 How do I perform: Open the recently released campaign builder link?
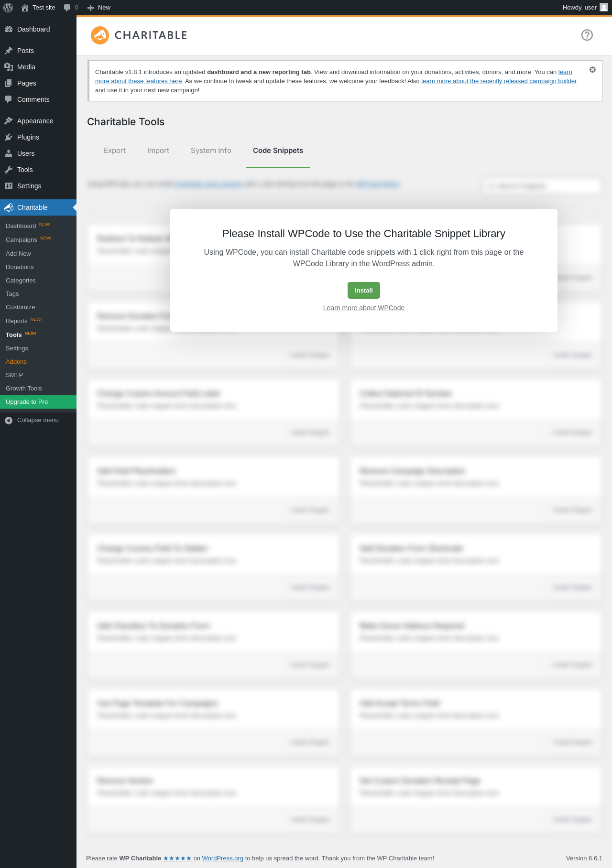tap(499, 81)
